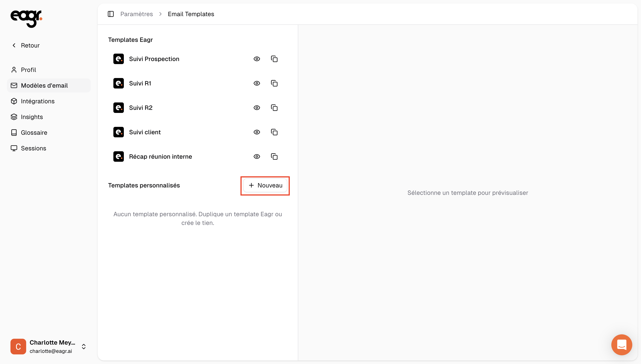Open the Intégrations settings section

(x=38, y=101)
